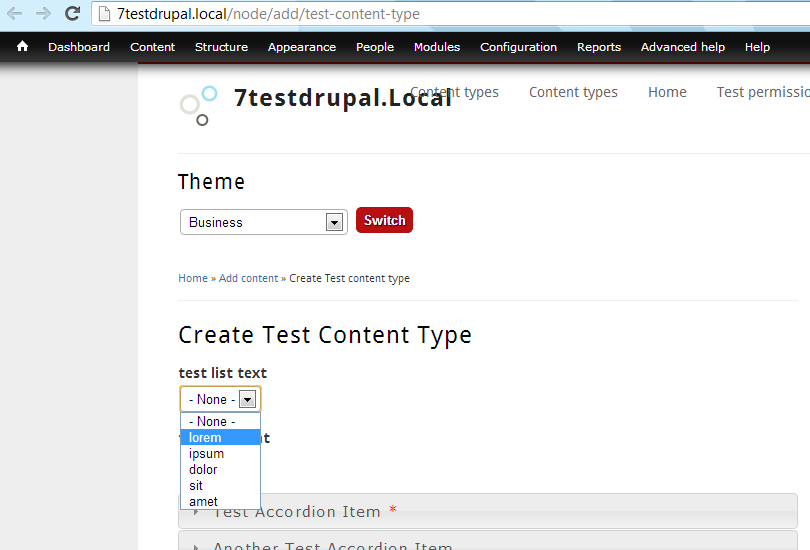810x550 pixels.
Task: Choose ipsum from the dropdown list
Action: tap(221, 453)
